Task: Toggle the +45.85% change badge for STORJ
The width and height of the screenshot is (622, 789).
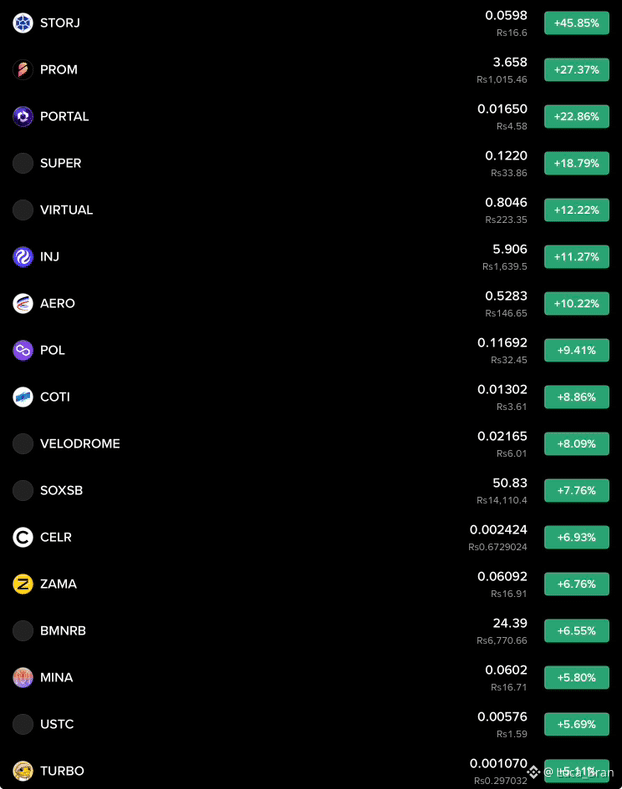Action: point(577,23)
